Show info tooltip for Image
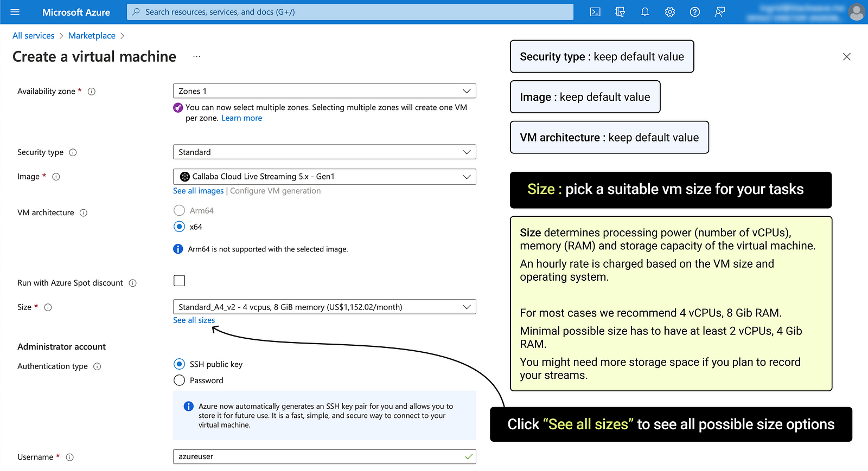The height and width of the screenshot is (471, 868). (56, 177)
